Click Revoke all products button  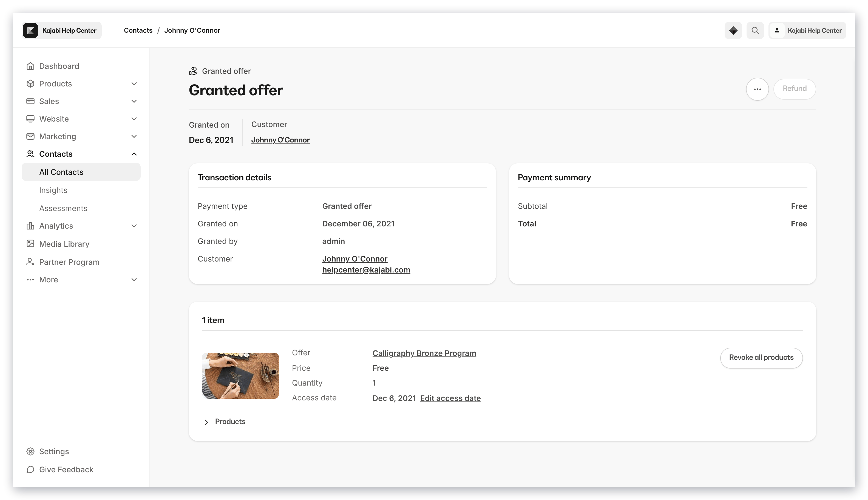[761, 358]
